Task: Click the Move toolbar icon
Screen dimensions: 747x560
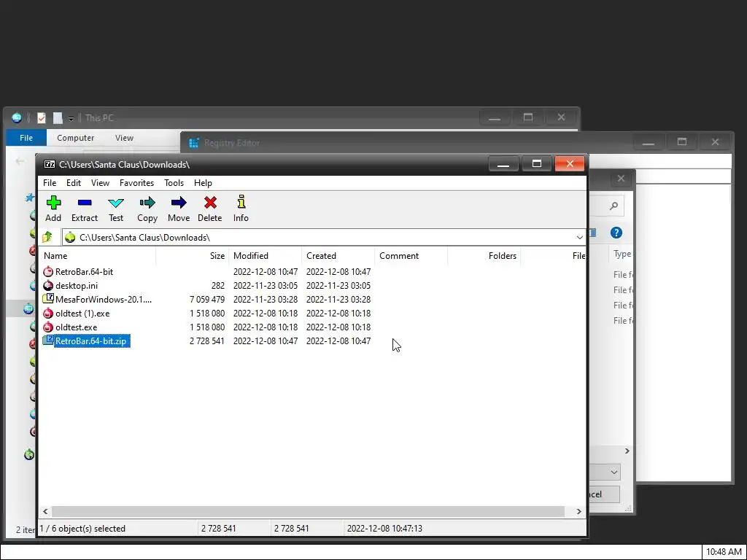Action: (179, 203)
